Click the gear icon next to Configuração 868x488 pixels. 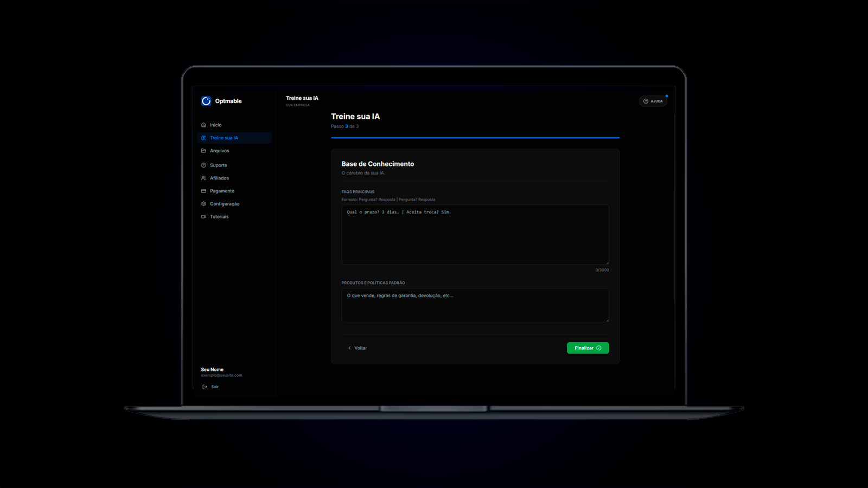coord(203,204)
